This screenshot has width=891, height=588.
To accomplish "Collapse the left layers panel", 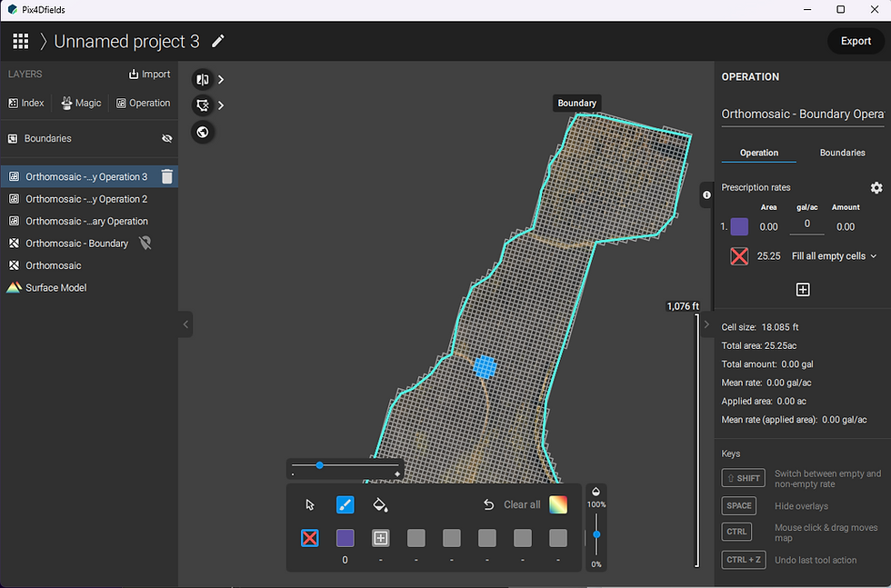I will click(x=185, y=324).
